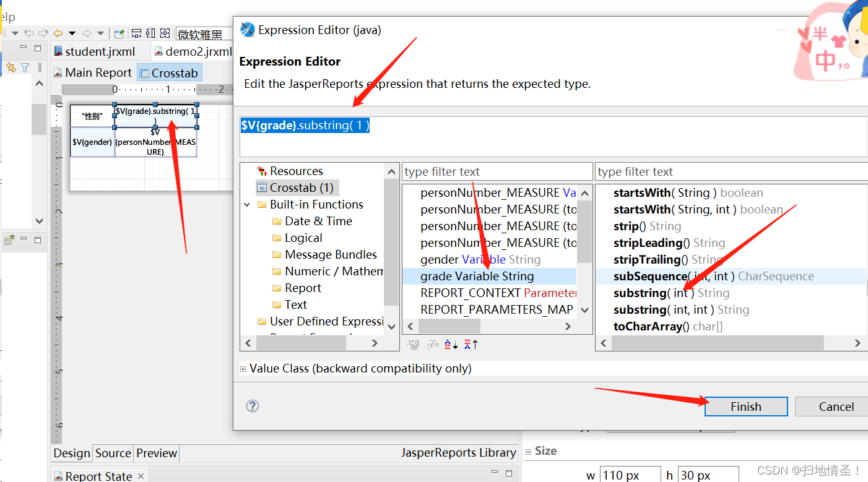
Task: Minimize the lower left side panel
Action: click(24, 239)
